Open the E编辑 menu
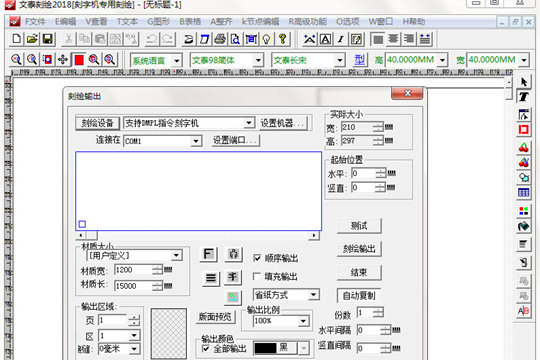This screenshot has width=540, height=360. (x=65, y=22)
